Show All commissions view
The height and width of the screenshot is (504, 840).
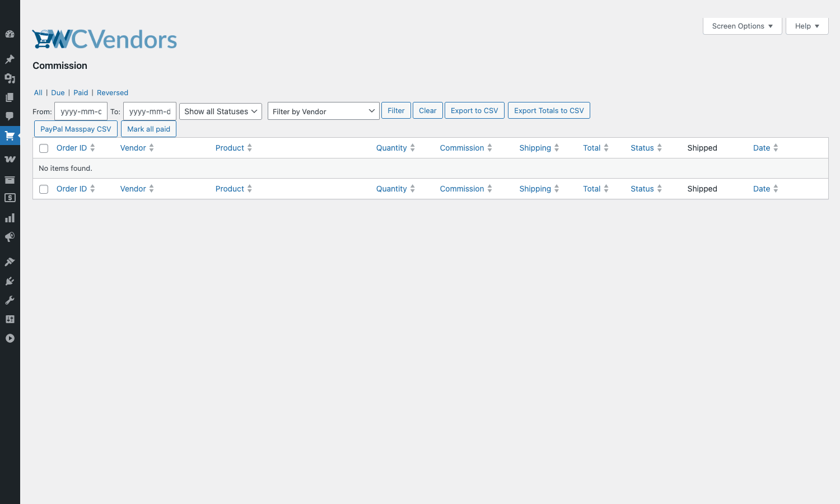coord(38,93)
